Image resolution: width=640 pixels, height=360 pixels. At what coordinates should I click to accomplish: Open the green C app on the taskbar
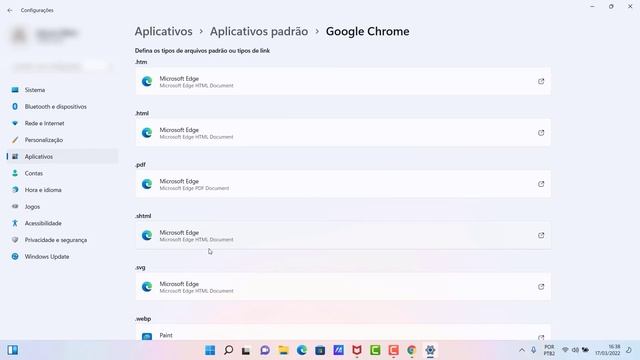(x=375, y=350)
